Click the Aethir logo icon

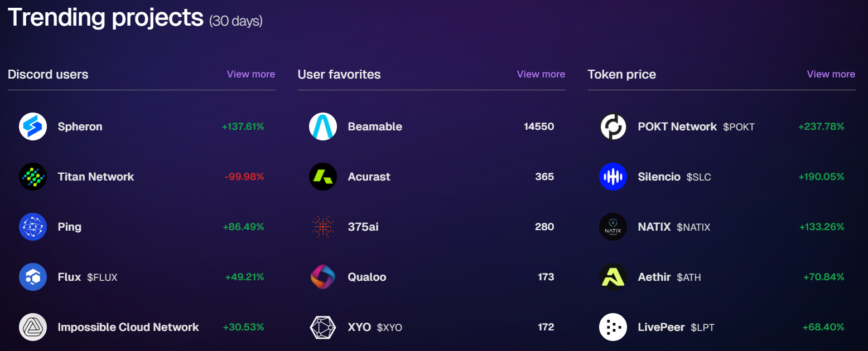click(x=613, y=277)
